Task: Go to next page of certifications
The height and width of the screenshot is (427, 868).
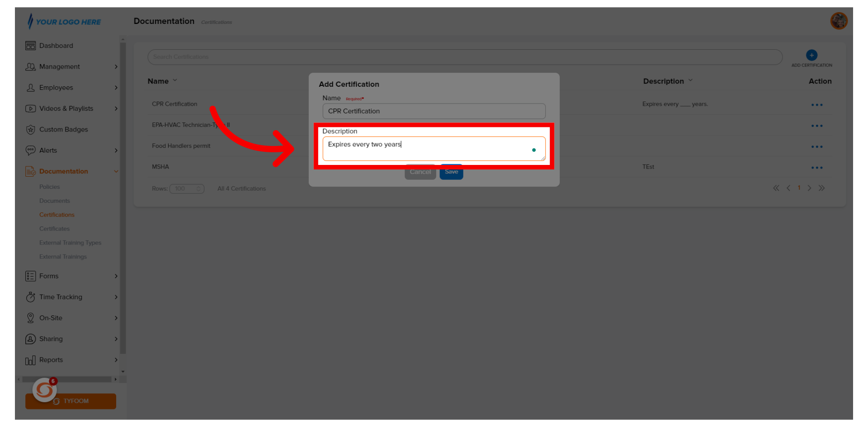Action: 809,188
